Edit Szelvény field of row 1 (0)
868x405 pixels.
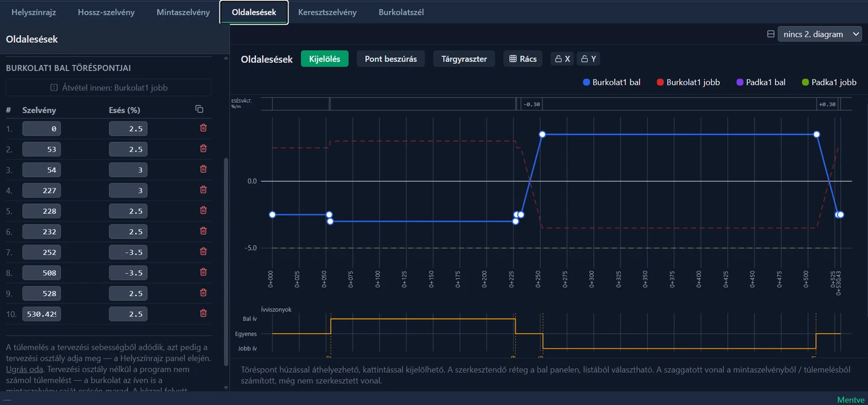pyautogui.click(x=42, y=129)
